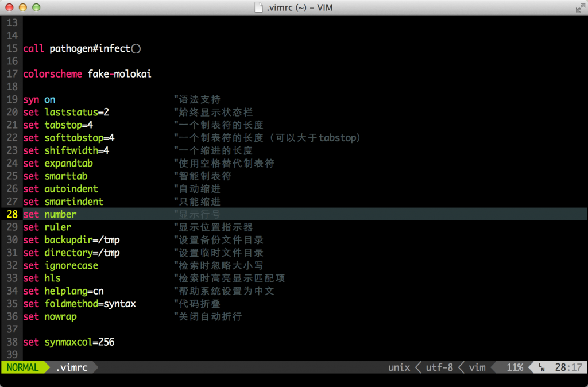This screenshot has width=588, height=387.
Task: Click the utf-8 encoding status segment
Action: point(439,367)
